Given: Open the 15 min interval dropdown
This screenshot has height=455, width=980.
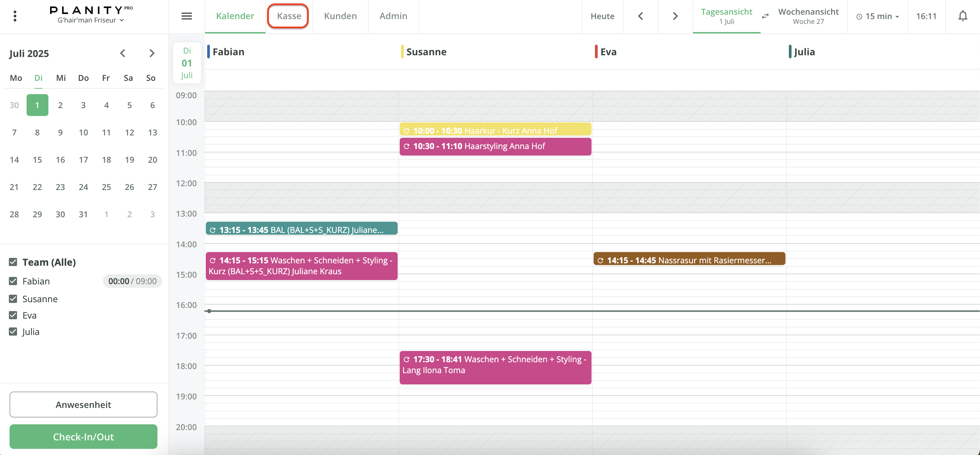Looking at the screenshot, I should click(x=877, y=16).
